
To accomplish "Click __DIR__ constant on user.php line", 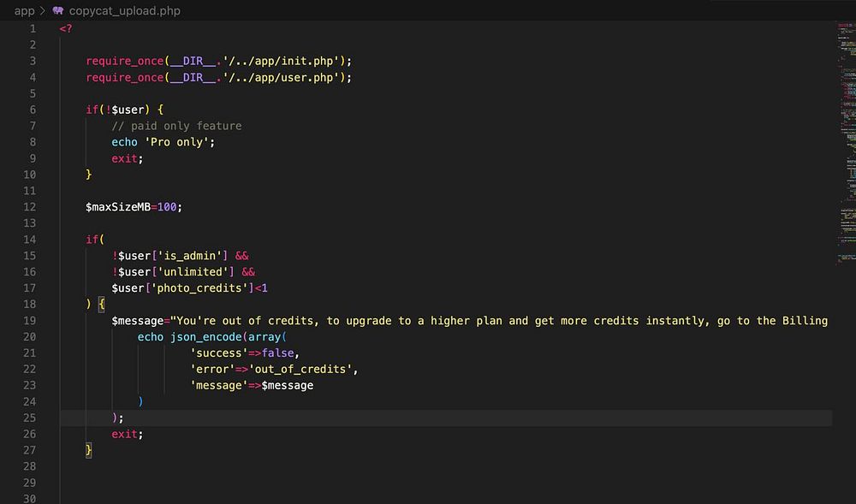I will [x=193, y=78].
